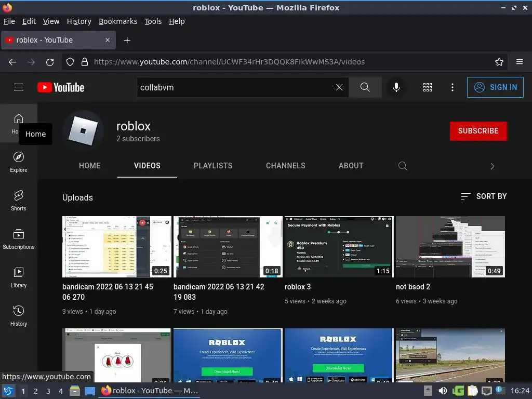Open Library in the sidebar
532x399 pixels.
(x=19, y=277)
